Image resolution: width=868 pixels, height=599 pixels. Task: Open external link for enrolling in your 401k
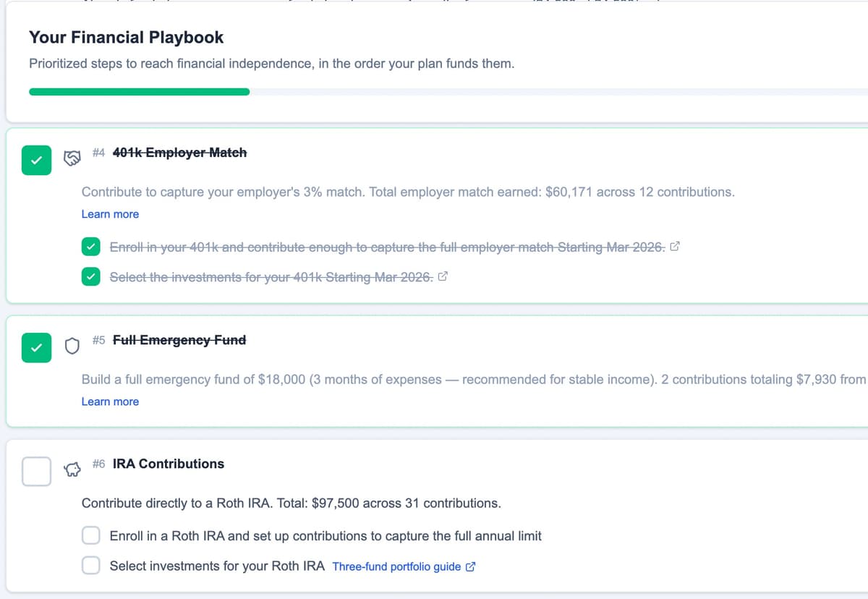point(674,247)
